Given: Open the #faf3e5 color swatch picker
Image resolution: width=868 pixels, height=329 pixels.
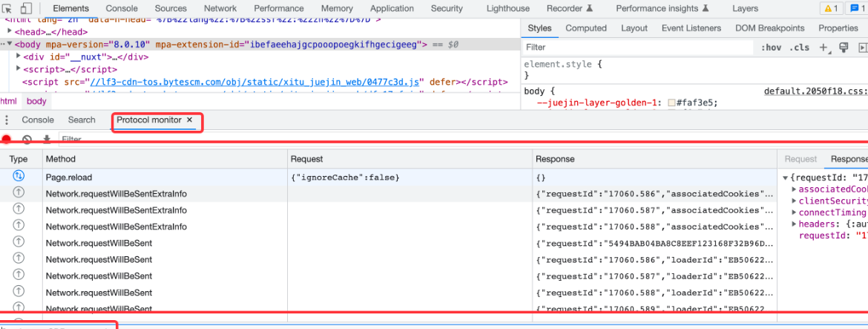Looking at the screenshot, I should [x=671, y=102].
